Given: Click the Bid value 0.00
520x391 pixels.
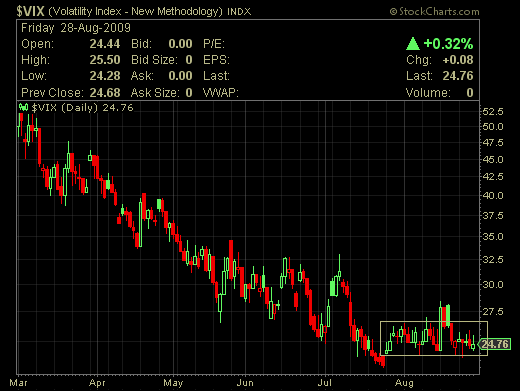Looking at the screenshot, I should coord(180,44).
